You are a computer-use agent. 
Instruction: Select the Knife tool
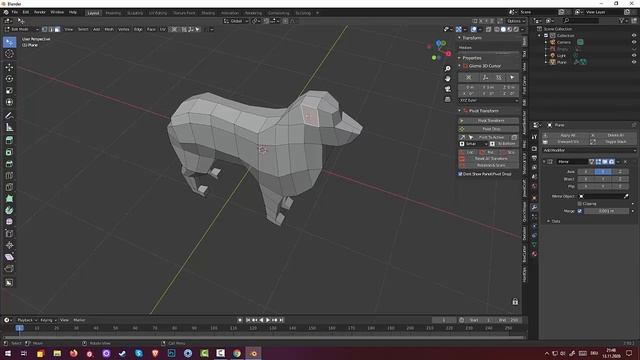(9, 187)
